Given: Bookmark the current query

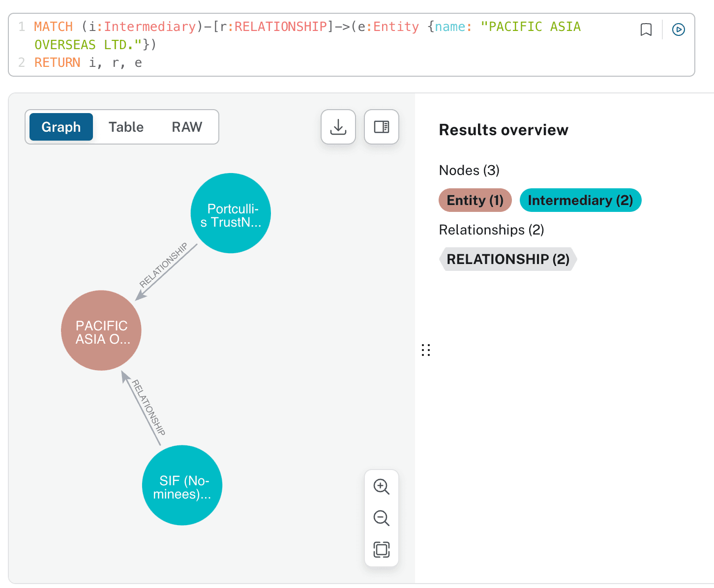Looking at the screenshot, I should (x=646, y=30).
